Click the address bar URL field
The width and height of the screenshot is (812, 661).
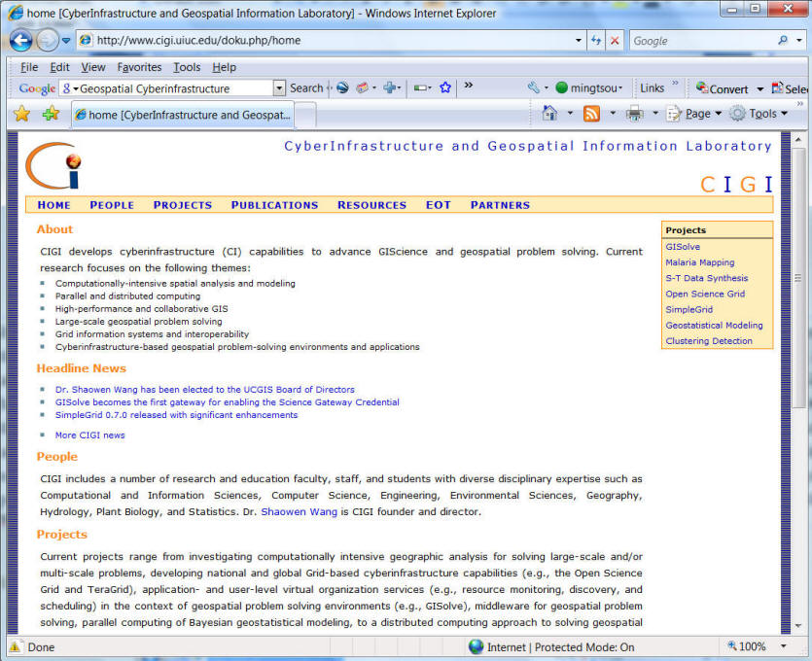pyautogui.click(x=324, y=41)
